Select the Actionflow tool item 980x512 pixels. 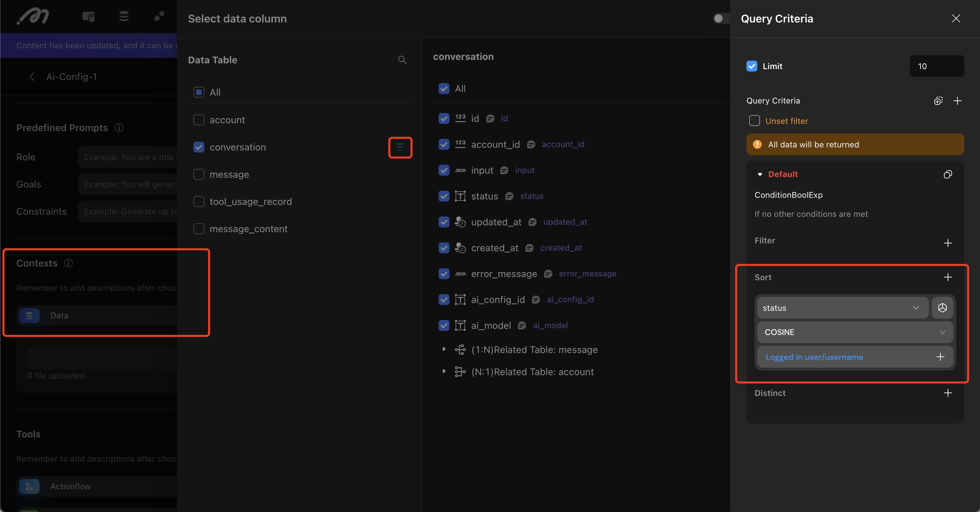click(97, 486)
